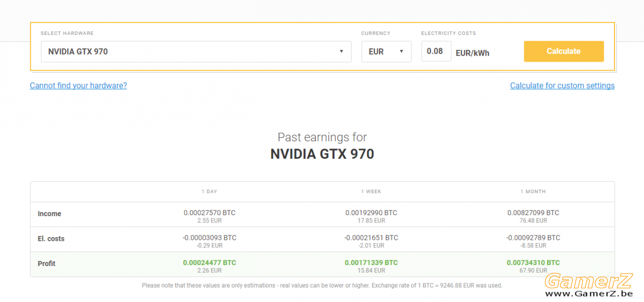Open the NVIDIA GTX 970 hardware dropdown
644x302 pixels.
(196, 51)
